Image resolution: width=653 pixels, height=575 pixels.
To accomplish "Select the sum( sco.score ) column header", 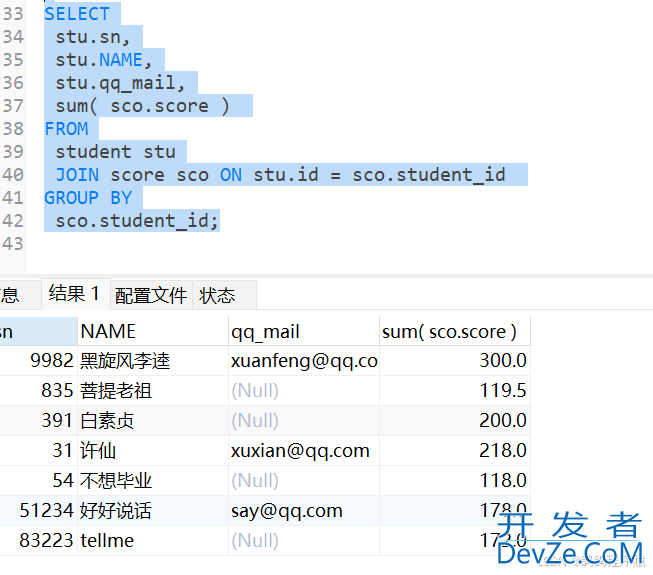I will (x=455, y=331).
